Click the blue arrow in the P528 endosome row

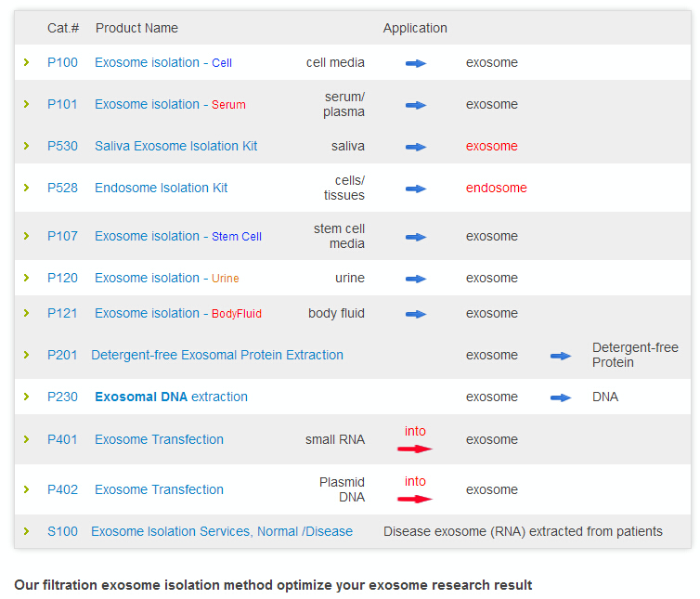coord(416,189)
